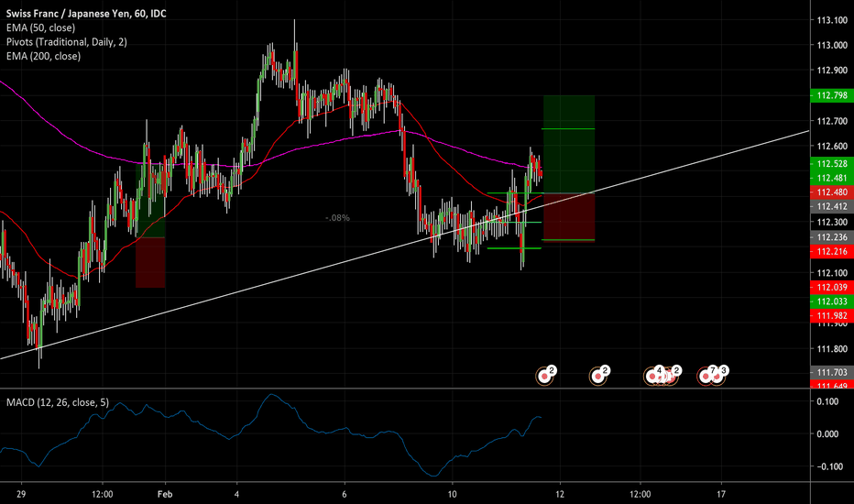Click the 111.703 price label

832,372
